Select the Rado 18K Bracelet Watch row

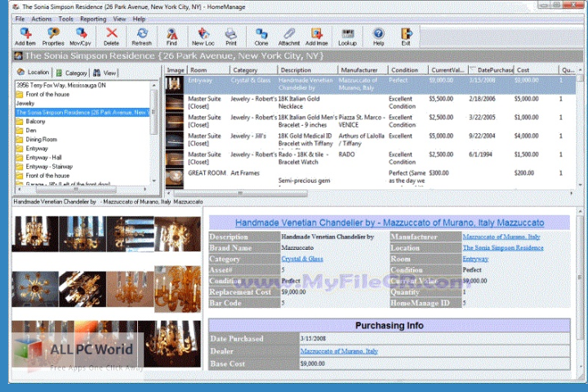coord(370,158)
